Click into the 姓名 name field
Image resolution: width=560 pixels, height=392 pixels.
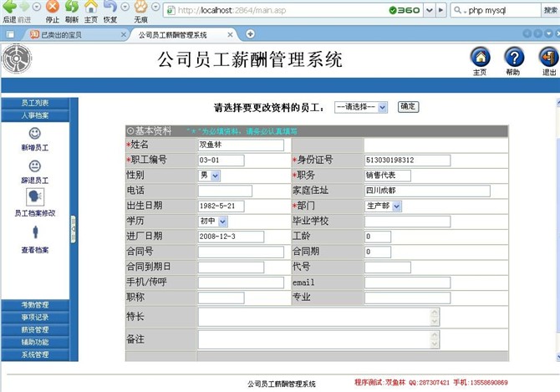(x=241, y=145)
